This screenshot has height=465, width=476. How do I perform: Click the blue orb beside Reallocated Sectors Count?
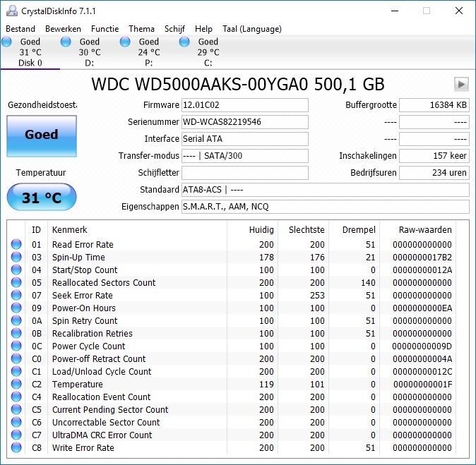tap(16, 282)
